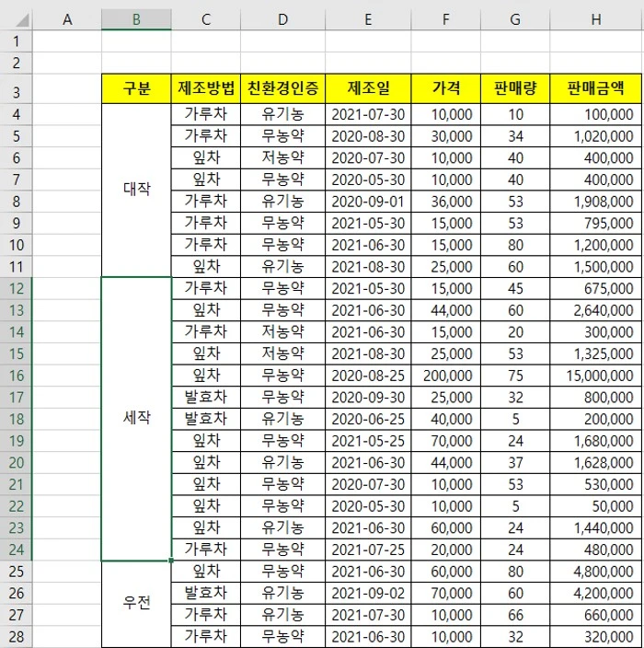
Task: Select column H header
Action: 595,19
